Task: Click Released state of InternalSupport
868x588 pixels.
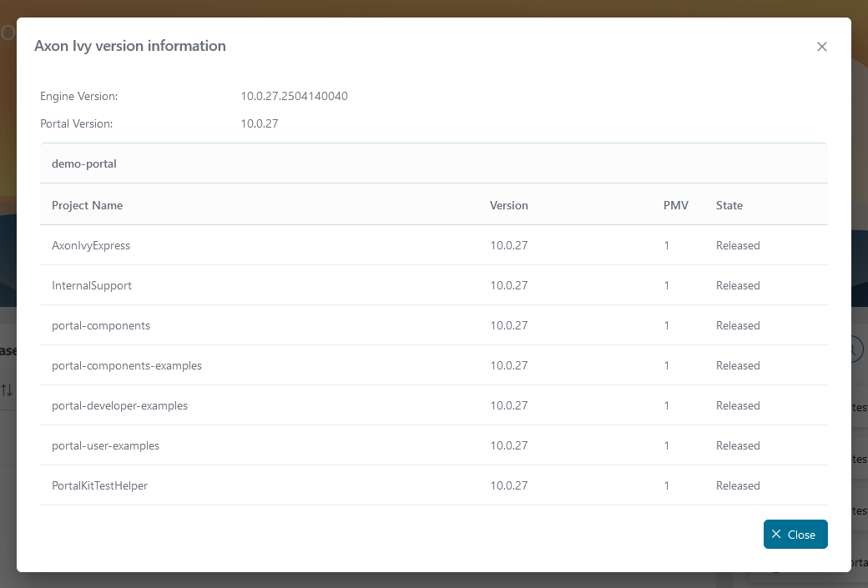Action: pyautogui.click(x=738, y=285)
